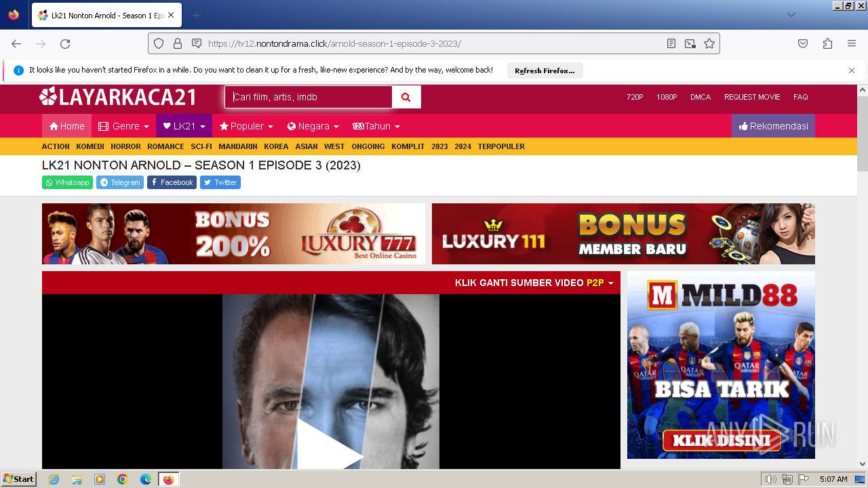The image size is (868, 488).
Task: Share via the Facebook button
Action: pos(172,182)
